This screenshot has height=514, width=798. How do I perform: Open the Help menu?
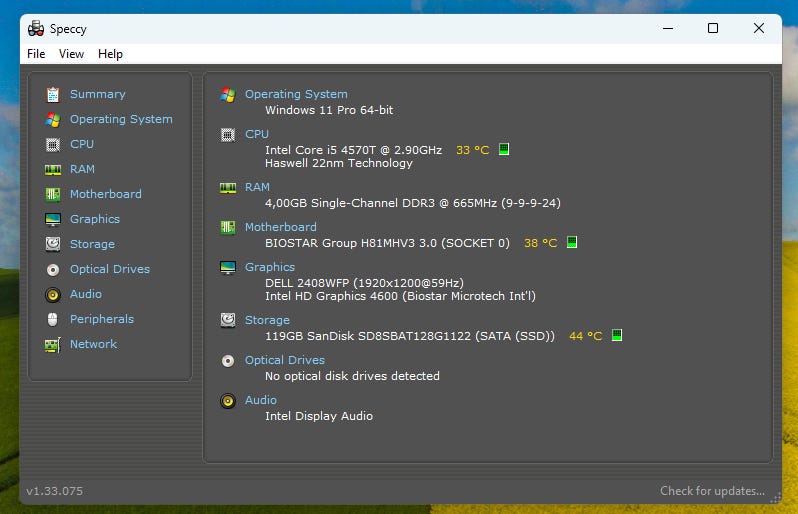click(110, 54)
